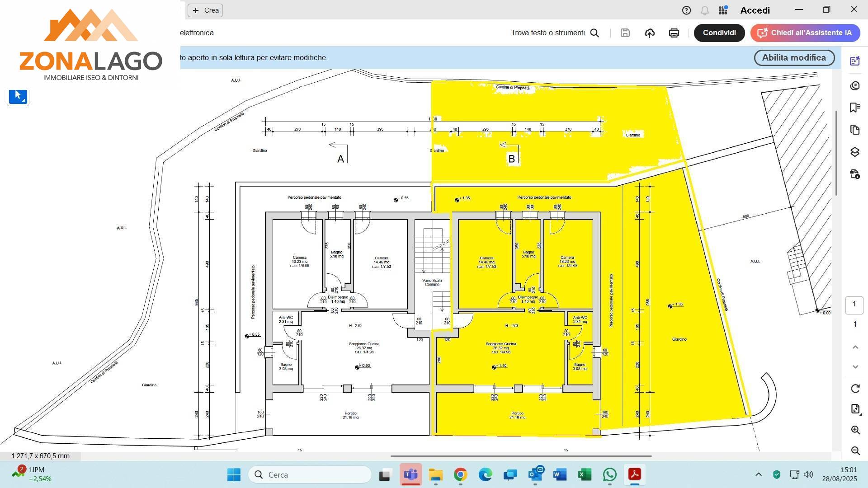Viewport: 868px width, 488px height.
Task: Open the document protection lock icon
Action: tap(854, 174)
